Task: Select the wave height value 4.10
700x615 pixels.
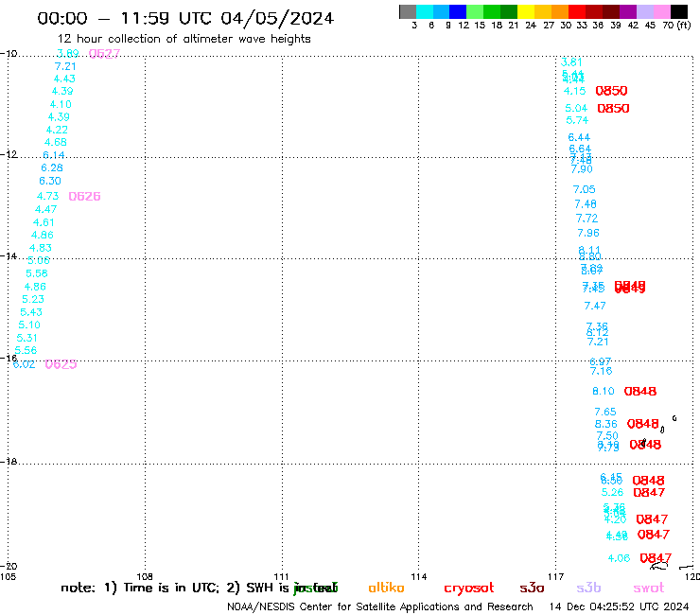Action: coord(61,104)
